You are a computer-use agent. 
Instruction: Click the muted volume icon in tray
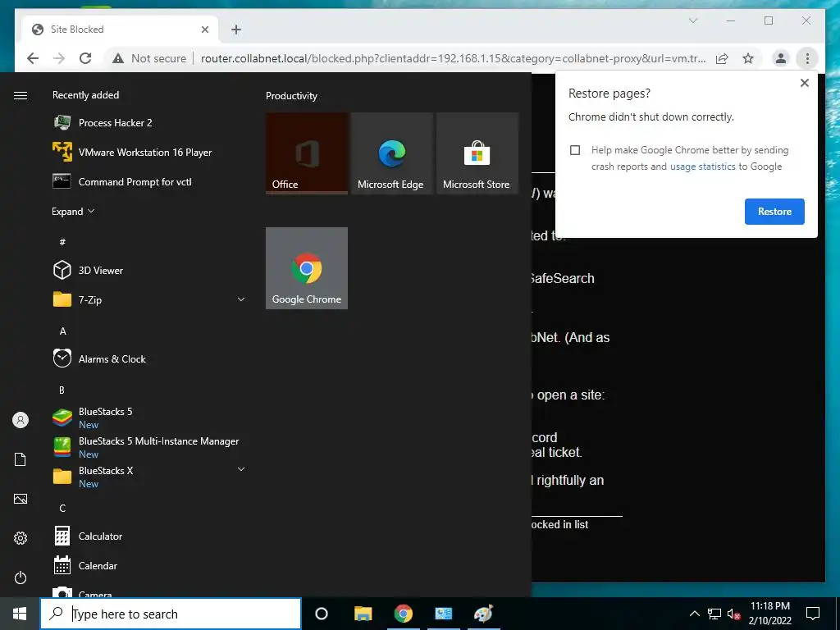[733, 614]
